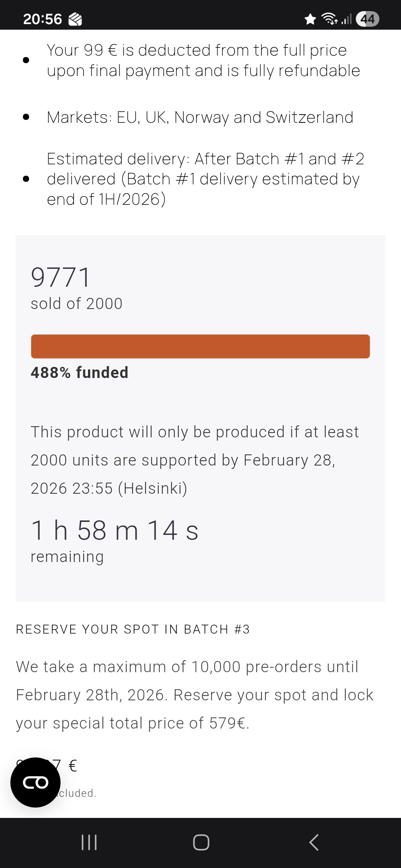Tap the paragraph about 10,000 pre-orders maximum
This screenshot has width=401, height=868.
[x=195, y=695]
